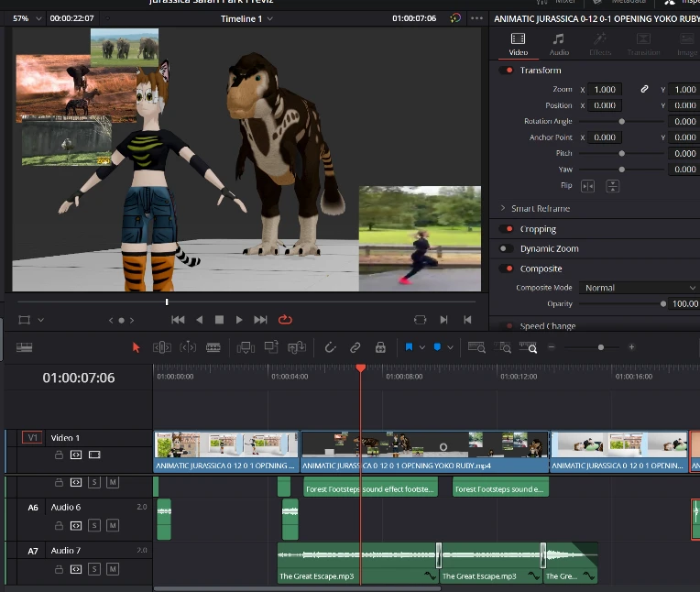Viewport: 700px width, 592px height.
Task: Go to last frame button
Action: pyautogui.click(x=260, y=320)
